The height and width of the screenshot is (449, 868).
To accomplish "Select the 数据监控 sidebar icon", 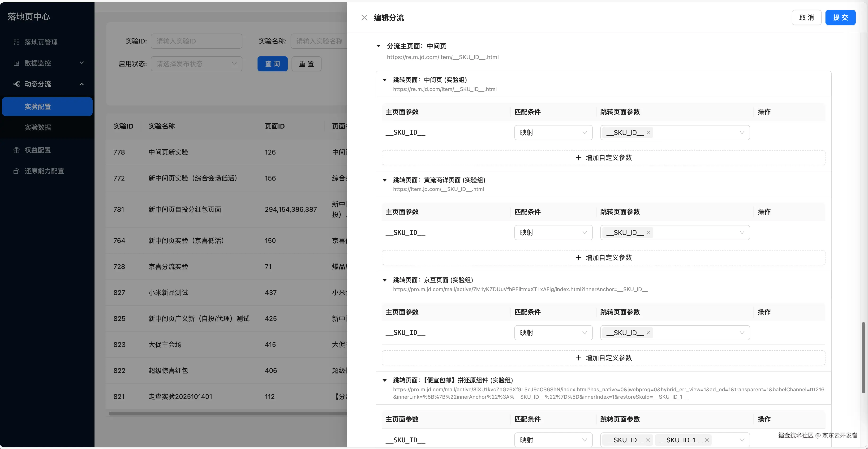I will pyautogui.click(x=17, y=63).
